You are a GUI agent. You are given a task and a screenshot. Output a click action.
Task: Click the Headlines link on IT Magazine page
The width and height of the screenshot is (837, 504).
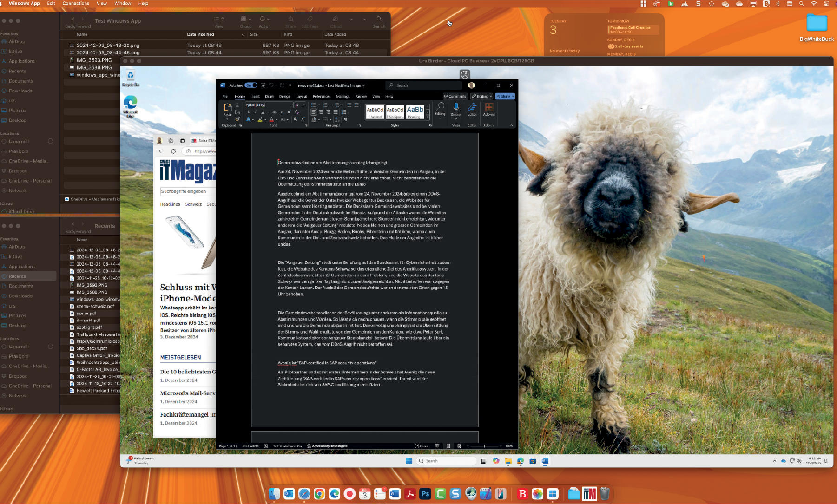(x=170, y=204)
